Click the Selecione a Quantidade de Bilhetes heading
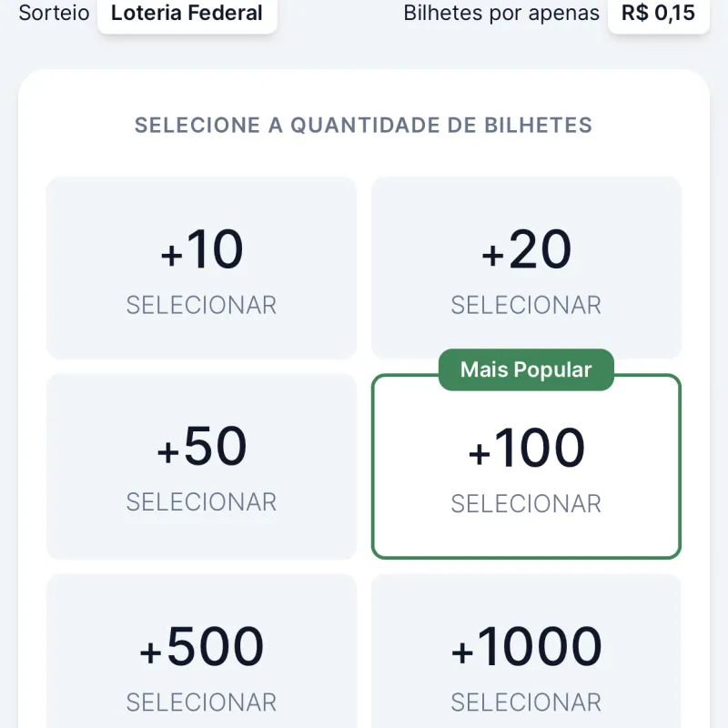The width and height of the screenshot is (728, 728). pyautogui.click(x=363, y=126)
